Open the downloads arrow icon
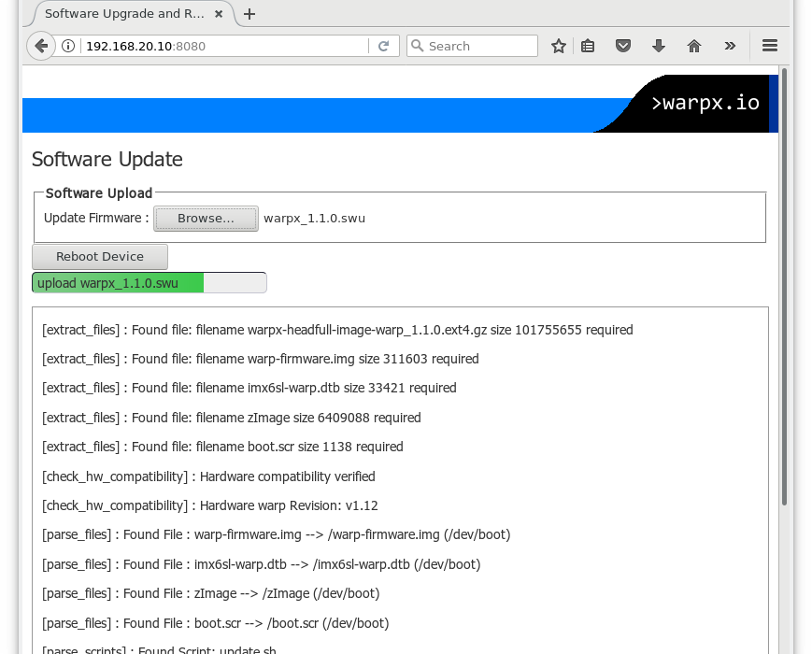 coord(659,46)
